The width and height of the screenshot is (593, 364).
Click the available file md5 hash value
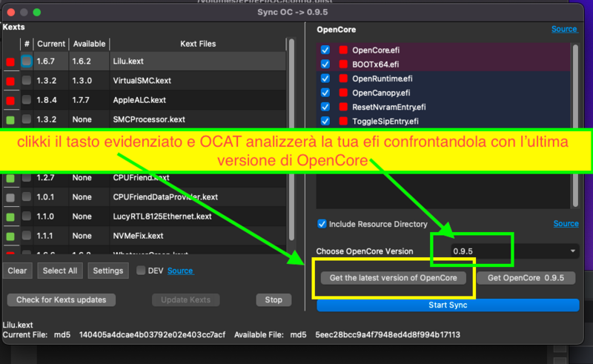(388, 334)
